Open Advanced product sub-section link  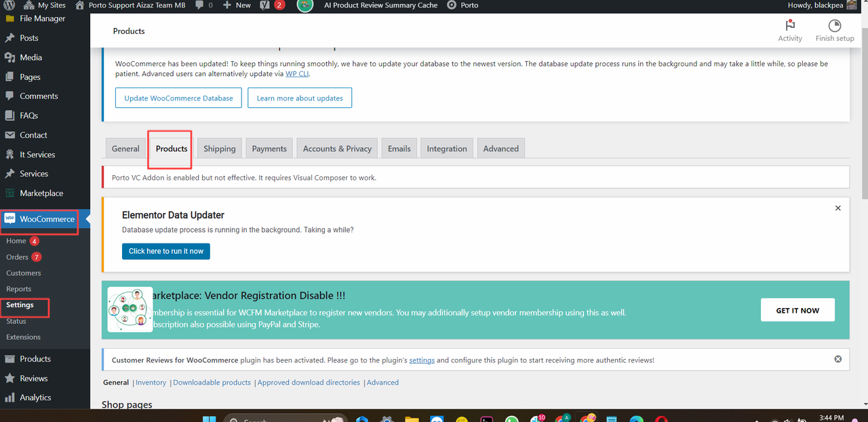382,383
